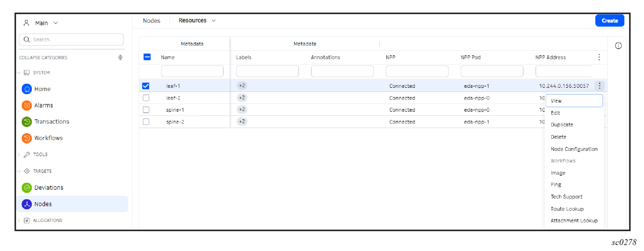The height and width of the screenshot is (251, 644).
Task: Expand the ALLOCATIONS category chevron
Action: (19, 221)
